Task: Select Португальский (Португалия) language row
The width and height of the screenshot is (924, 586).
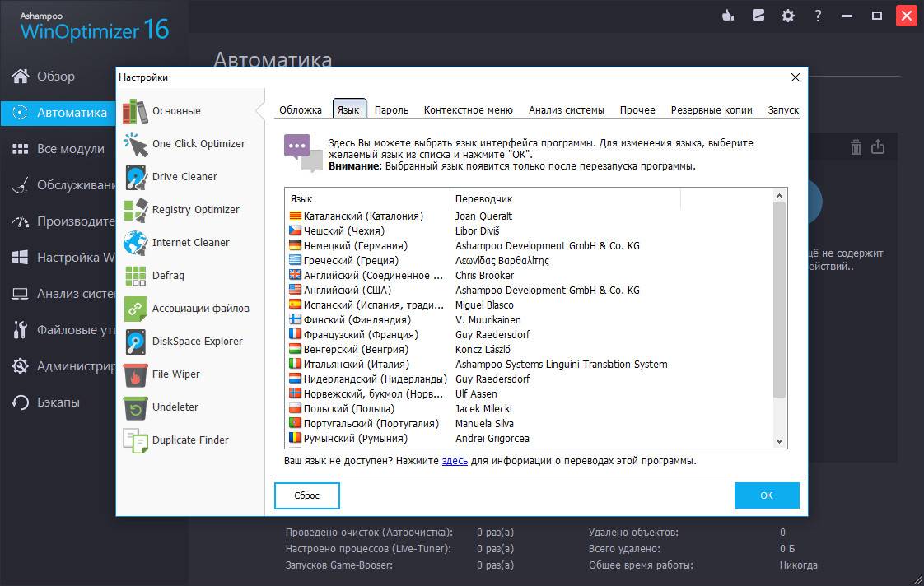Action: tap(529, 424)
